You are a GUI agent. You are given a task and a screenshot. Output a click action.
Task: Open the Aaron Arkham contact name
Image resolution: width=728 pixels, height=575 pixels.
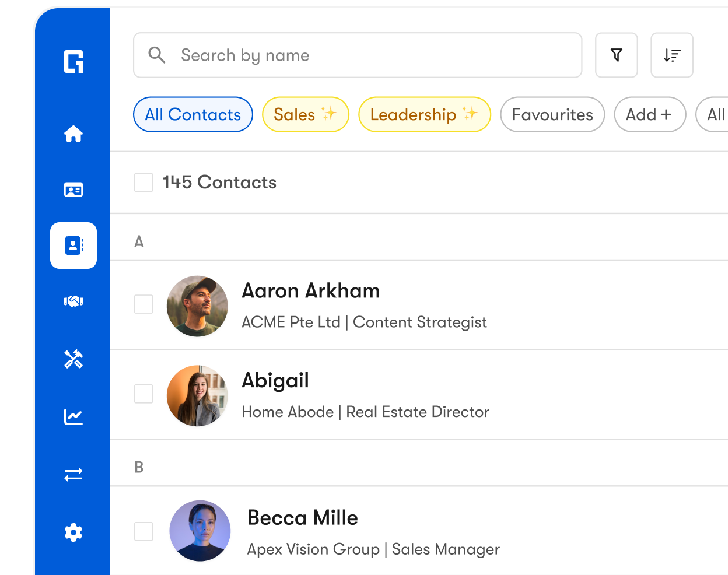311,290
